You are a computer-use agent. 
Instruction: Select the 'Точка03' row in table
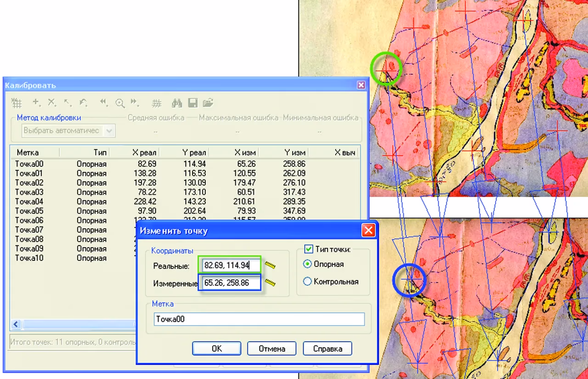pos(184,192)
